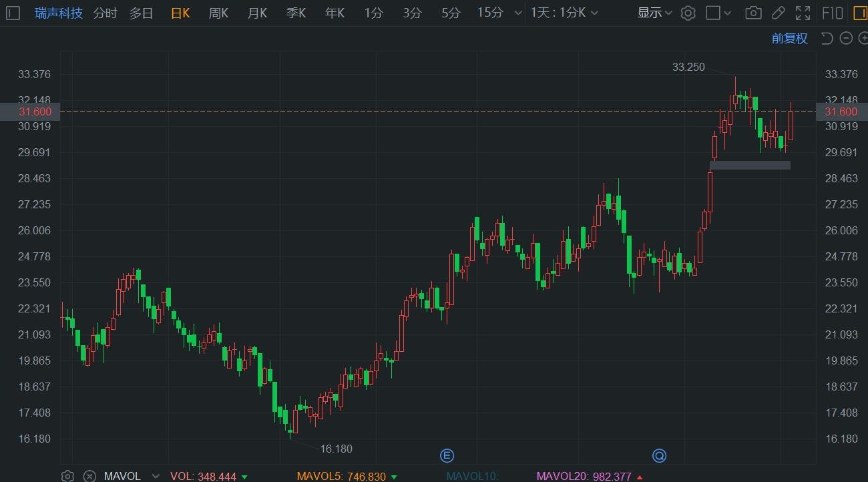Viewport: 868px width, 482px height.
Task: Toggle the left sidebar panel icon
Action: pyautogui.click(x=14, y=13)
